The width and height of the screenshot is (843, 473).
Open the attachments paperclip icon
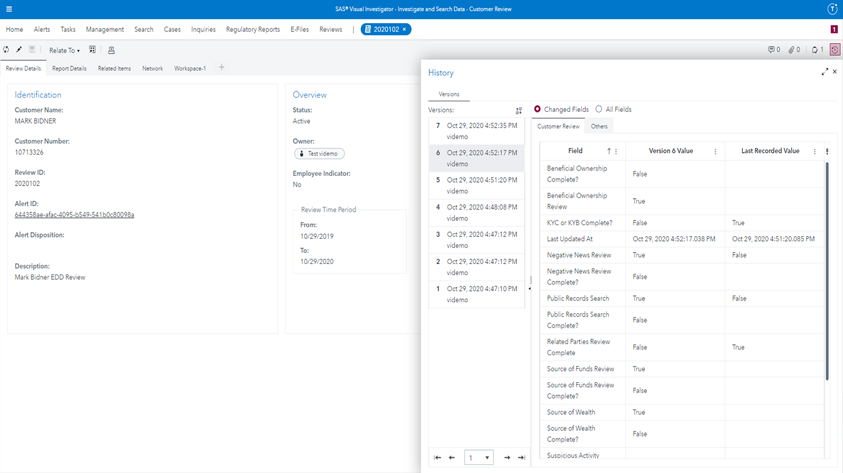(x=794, y=49)
